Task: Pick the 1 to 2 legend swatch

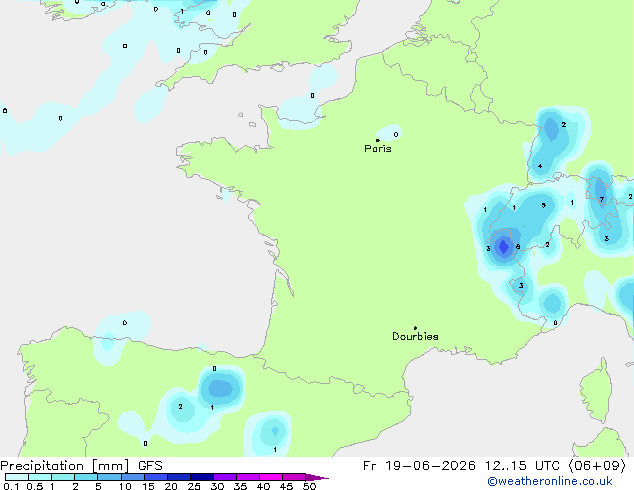Action: pos(63,477)
